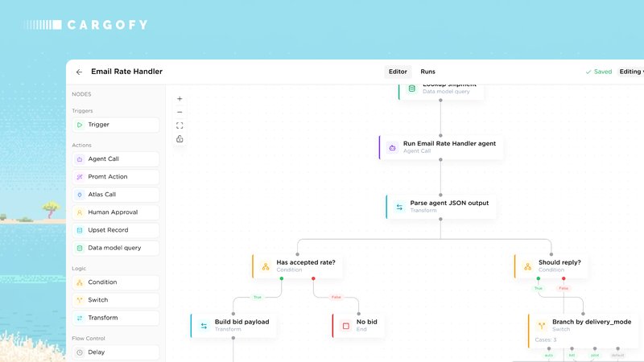
Task: Choose the Human Approval action node
Action: (x=116, y=212)
